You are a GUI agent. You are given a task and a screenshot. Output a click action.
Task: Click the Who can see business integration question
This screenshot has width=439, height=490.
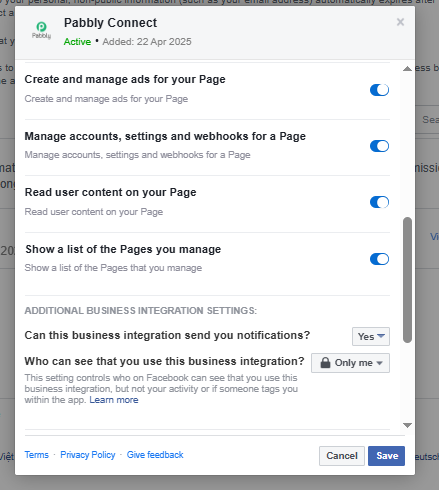click(165, 361)
